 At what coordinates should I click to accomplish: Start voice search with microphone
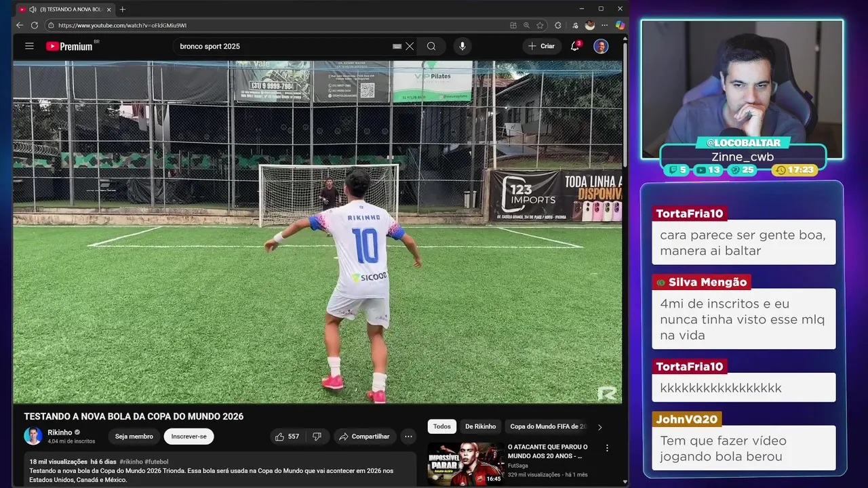[x=462, y=46]
